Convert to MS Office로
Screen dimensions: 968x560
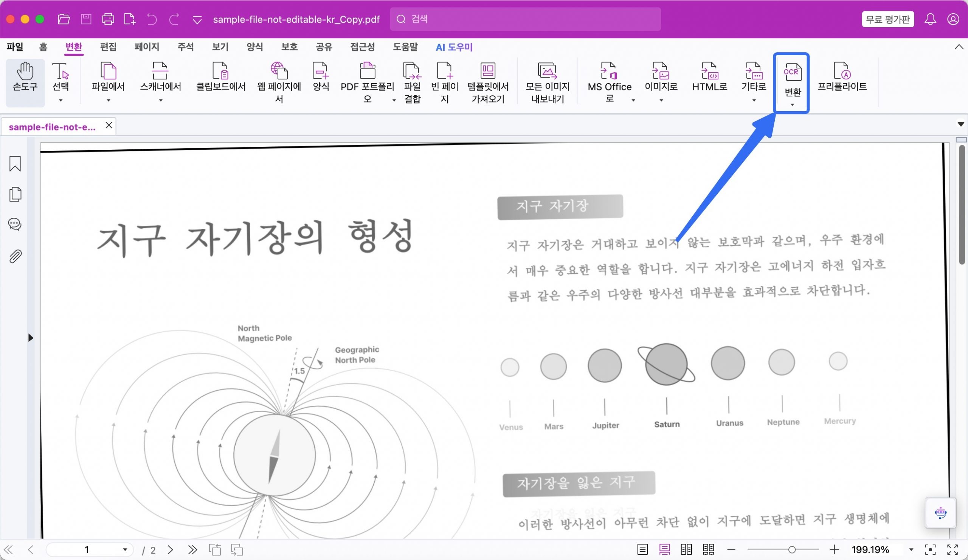pos(609,82)
